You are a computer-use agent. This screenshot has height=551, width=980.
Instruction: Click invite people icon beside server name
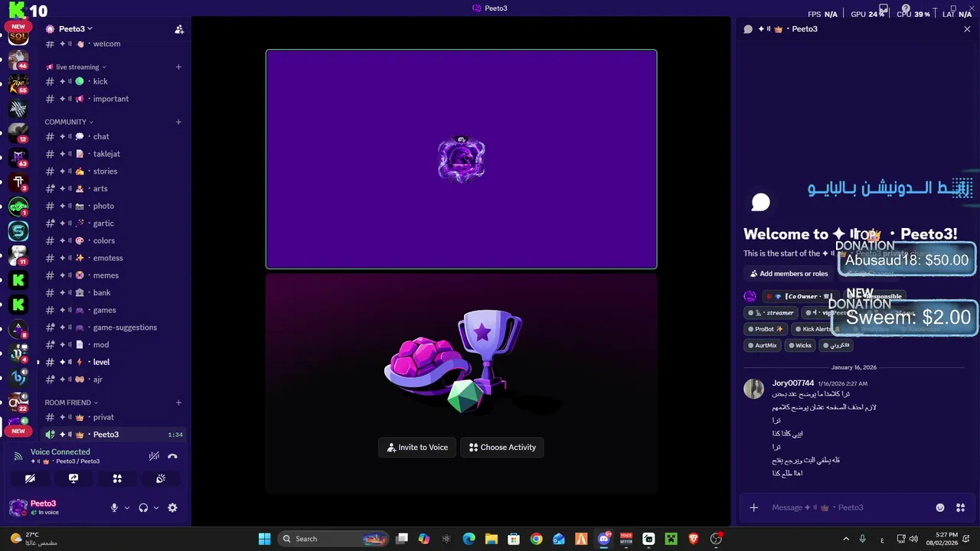coord(179,29)
